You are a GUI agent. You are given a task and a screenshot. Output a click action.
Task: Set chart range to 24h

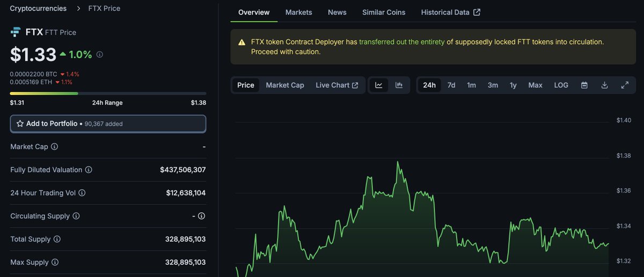tap(429, 85)
